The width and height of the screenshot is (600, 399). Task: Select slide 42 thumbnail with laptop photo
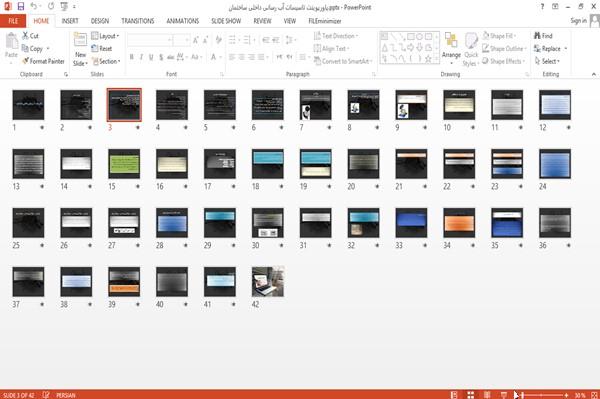(x=268, y=282)
